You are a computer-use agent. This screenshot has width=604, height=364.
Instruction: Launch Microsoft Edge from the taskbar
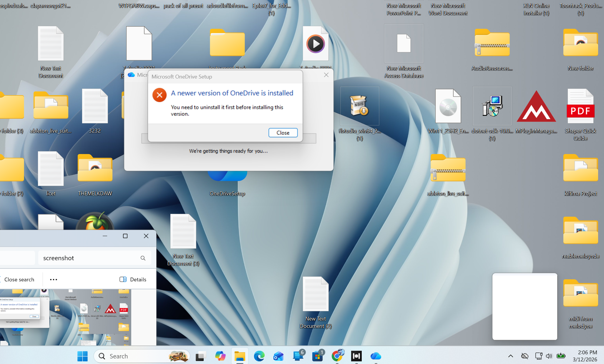coord(259,356)
